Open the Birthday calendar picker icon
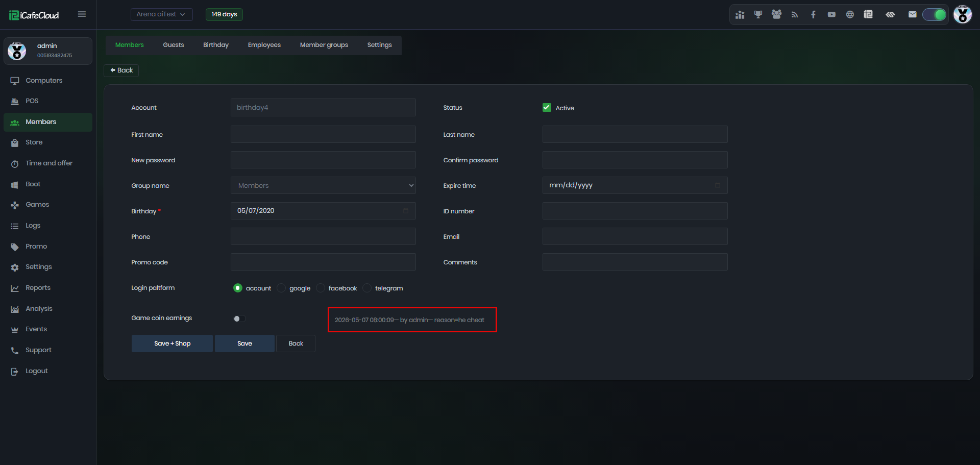980x465 pixels. 406,211
